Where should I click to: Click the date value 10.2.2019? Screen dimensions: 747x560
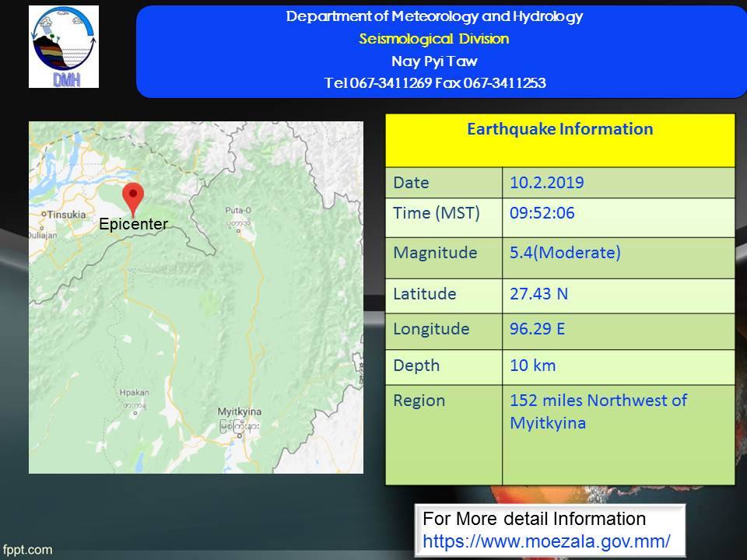click(x=546, y=184)
